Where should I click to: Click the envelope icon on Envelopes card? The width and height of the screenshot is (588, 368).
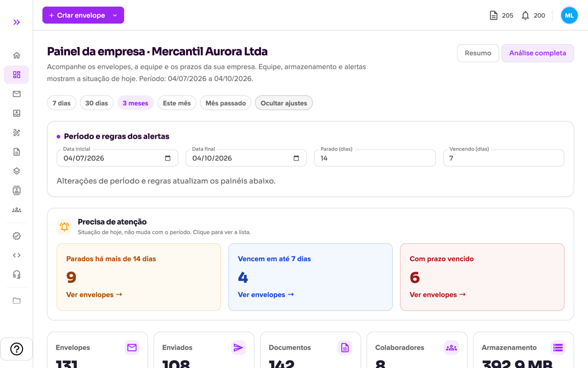pyautogui.click(x=132, y=347)
